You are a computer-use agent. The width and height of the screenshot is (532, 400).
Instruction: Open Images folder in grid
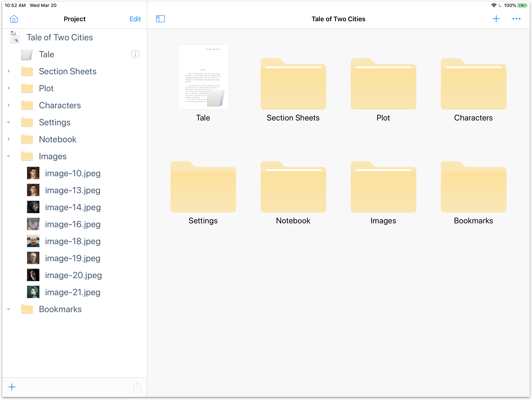pyautogui.click(x=383, y=187)
